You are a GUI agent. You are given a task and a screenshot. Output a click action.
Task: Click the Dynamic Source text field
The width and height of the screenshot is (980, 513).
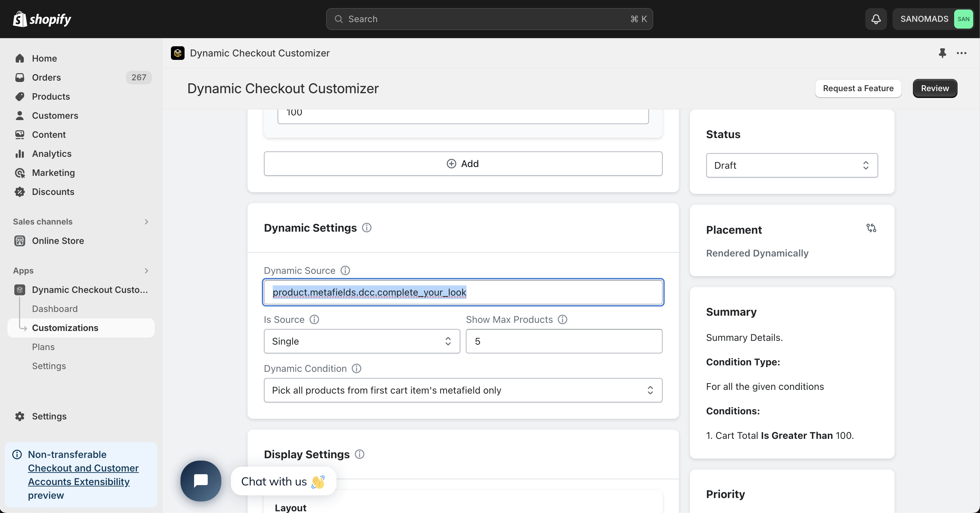click(x=463, y=292)
